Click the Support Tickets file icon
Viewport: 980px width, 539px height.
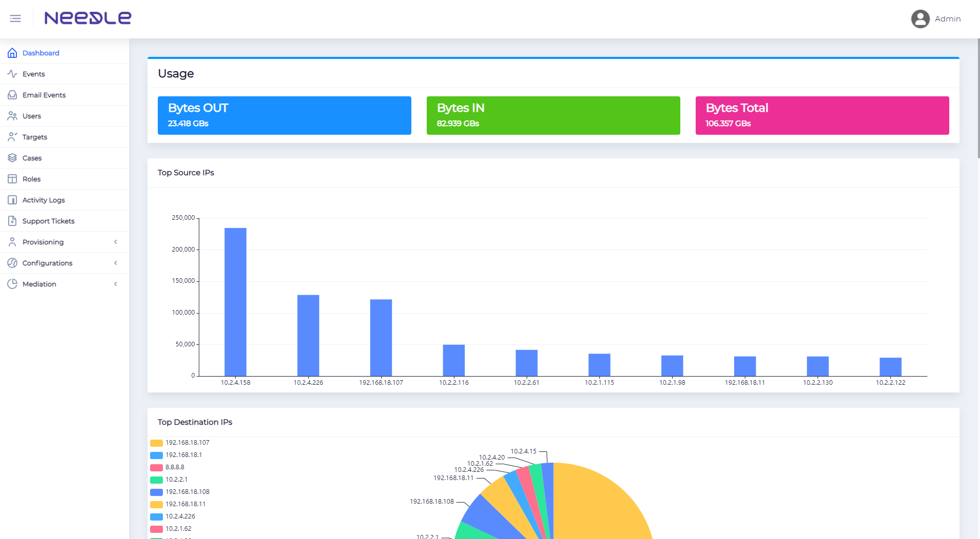point(12,221)
